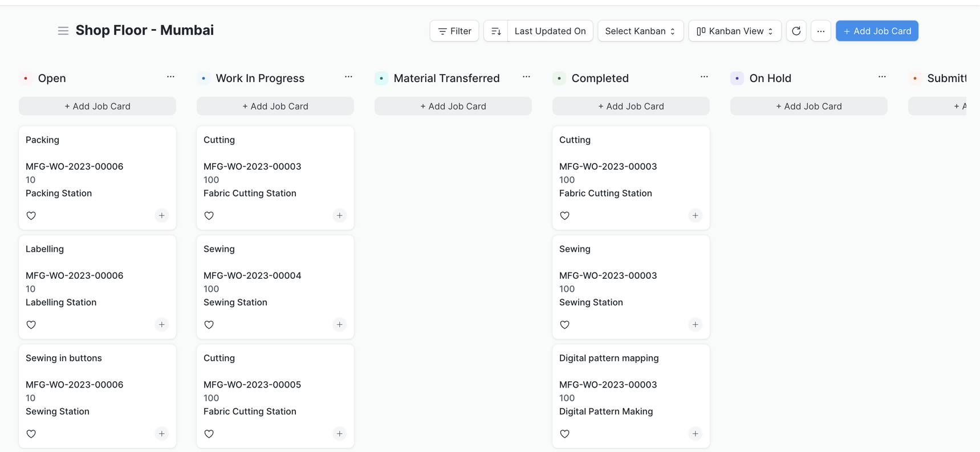Click the On Hold column color indicator
The height and width of the screenshot is (452, 980).
pos(737,78)
